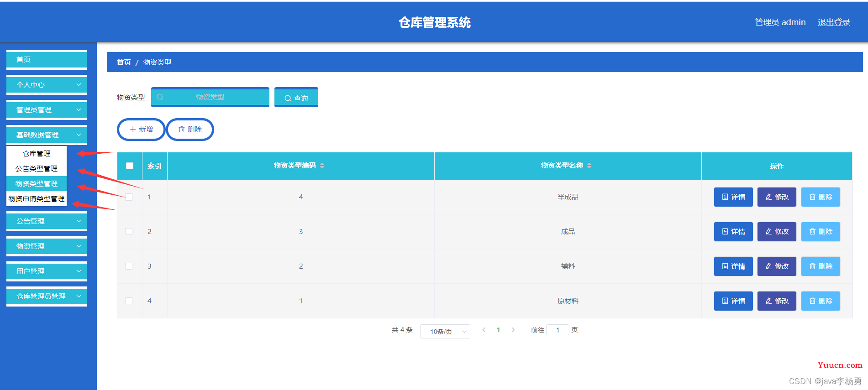
Task: Check the checkbox for 半成品 row
Action: [x=129, y=197]
